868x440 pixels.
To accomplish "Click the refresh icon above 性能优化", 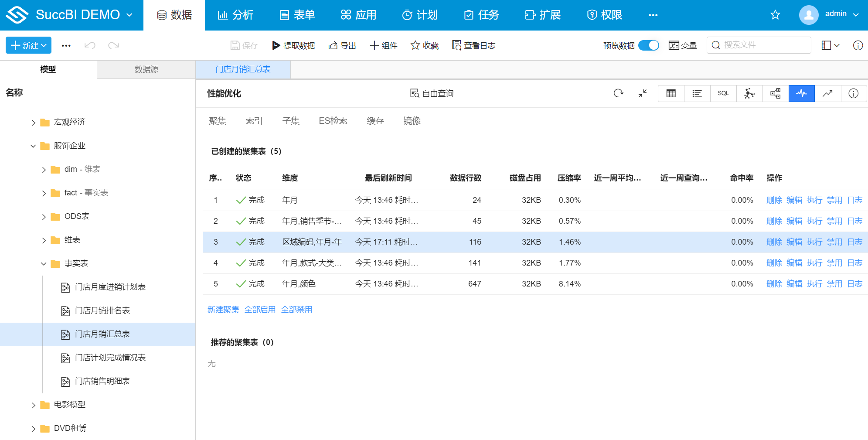I will click(618, 93).
